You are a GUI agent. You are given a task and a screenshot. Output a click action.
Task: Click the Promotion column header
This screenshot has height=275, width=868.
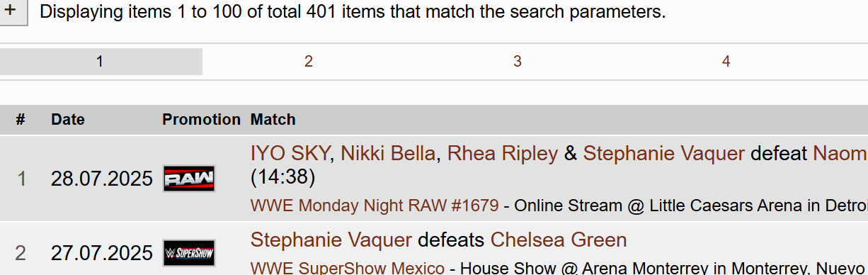tap(202, 120)
